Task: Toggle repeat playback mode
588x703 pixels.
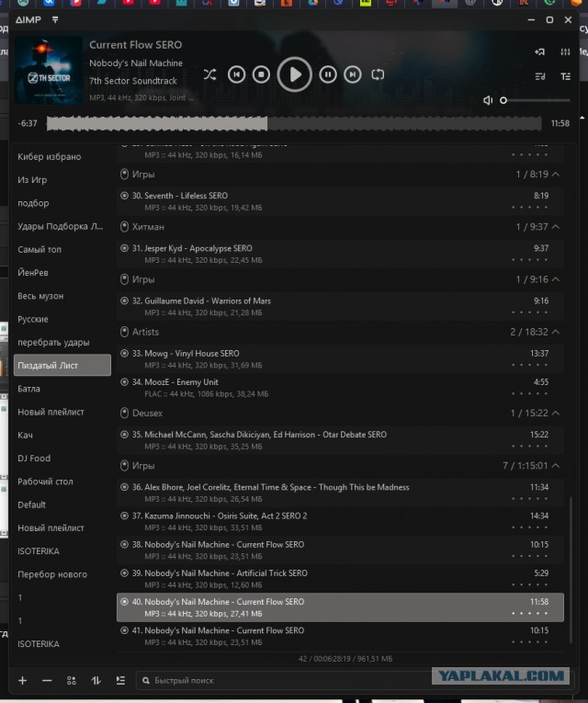Action: [378, 74]
